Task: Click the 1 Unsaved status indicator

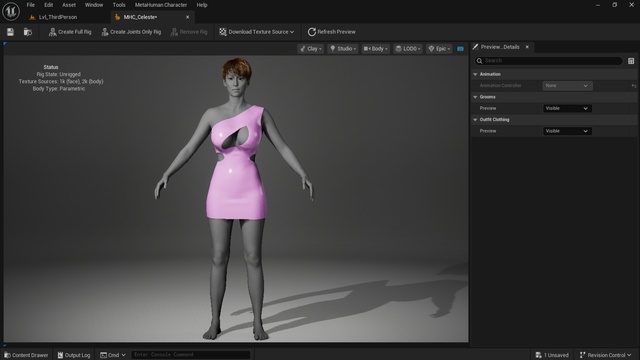Action: click(x=552, y=355)
